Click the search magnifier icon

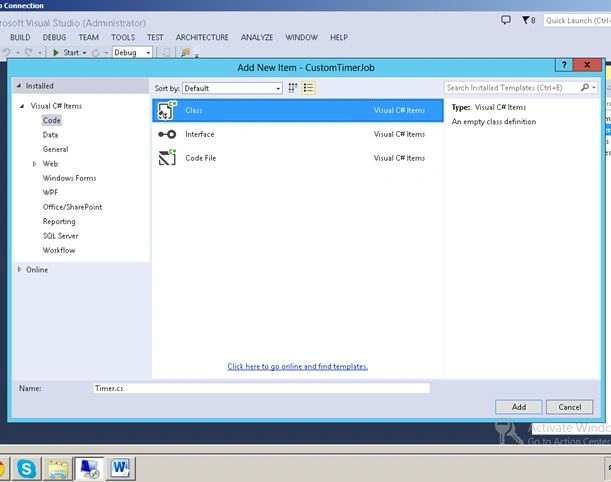[x=585, y=88]
